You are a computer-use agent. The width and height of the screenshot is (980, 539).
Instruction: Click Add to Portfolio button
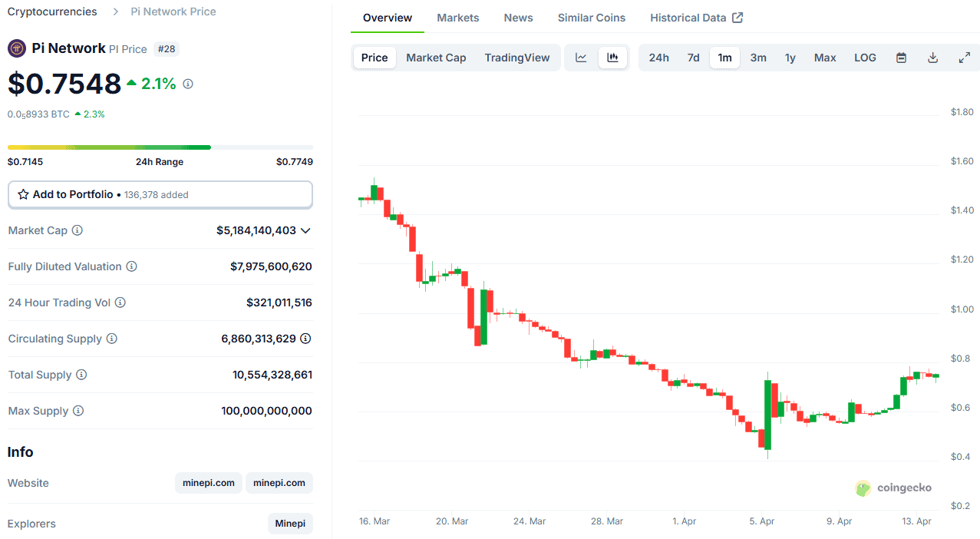[160, 194]
